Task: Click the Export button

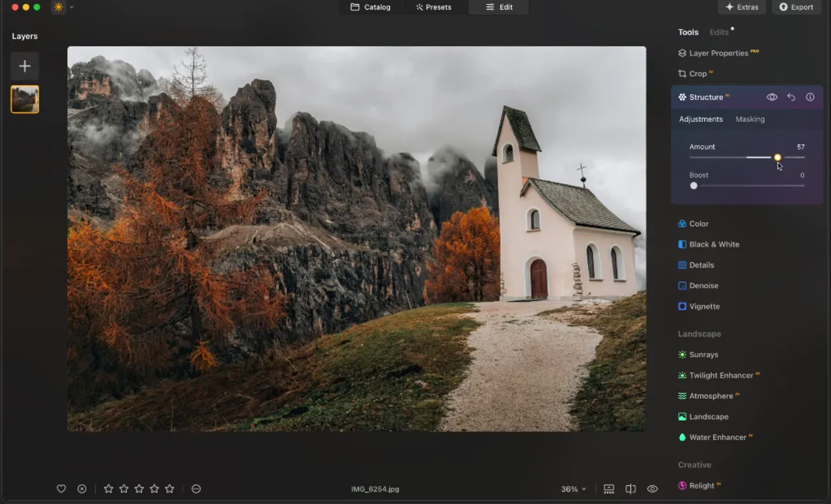Action: point(796,7)
